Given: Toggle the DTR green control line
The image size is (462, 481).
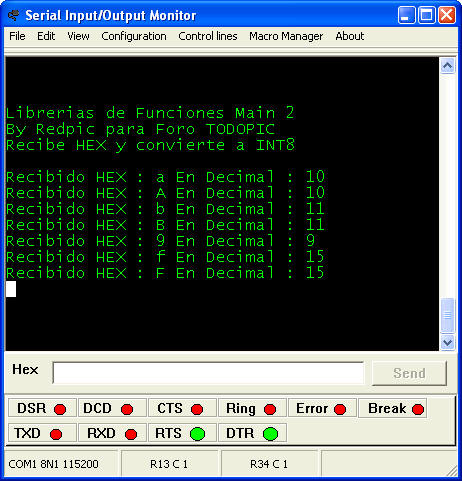Looking at the screenshot, I should pos(270,434).
